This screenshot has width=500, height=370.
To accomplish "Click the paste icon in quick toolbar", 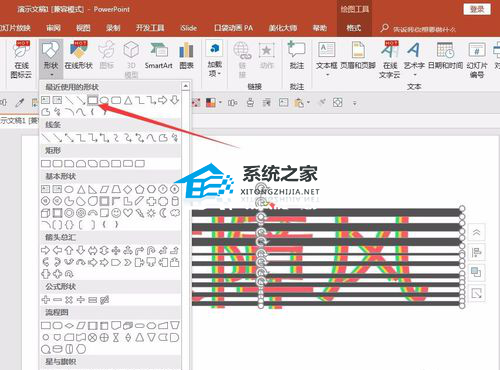I will pyautogui.click(x=299, y=103).
